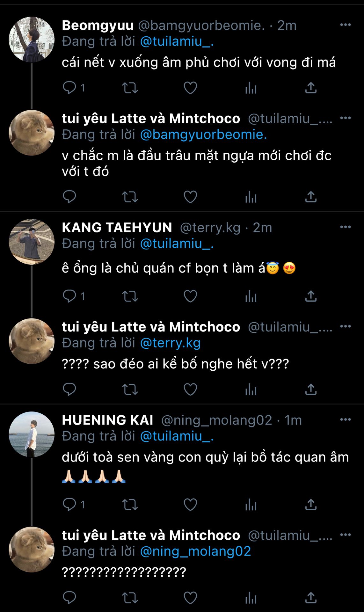The image size is (364, 612).
Task: Retweet Beomgyuu's tweet about âm phủ
Action: click(130, 88)
